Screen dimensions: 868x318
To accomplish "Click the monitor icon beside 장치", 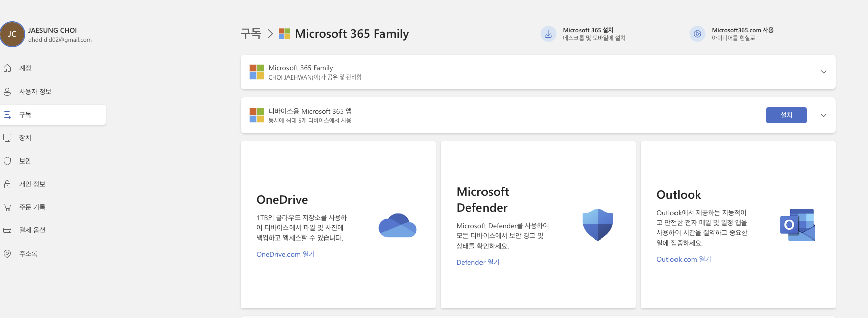I will [7, 138].
